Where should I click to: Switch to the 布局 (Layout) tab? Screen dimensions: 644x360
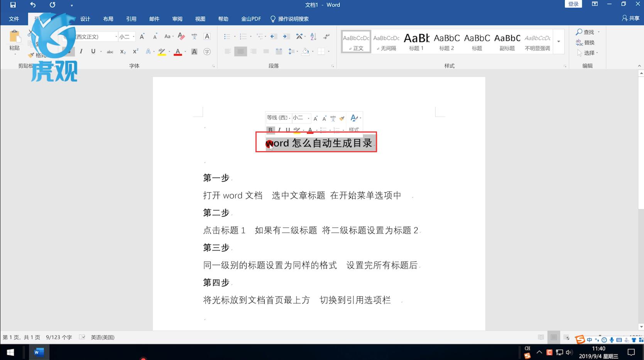[108, 19]
